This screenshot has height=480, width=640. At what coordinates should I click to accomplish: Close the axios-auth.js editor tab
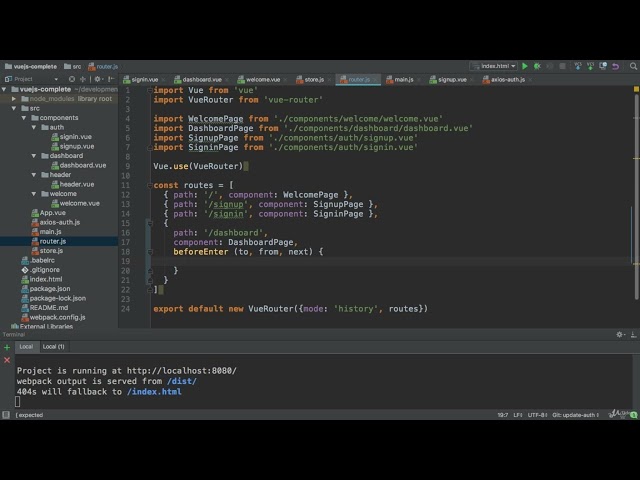pos(530,80)
